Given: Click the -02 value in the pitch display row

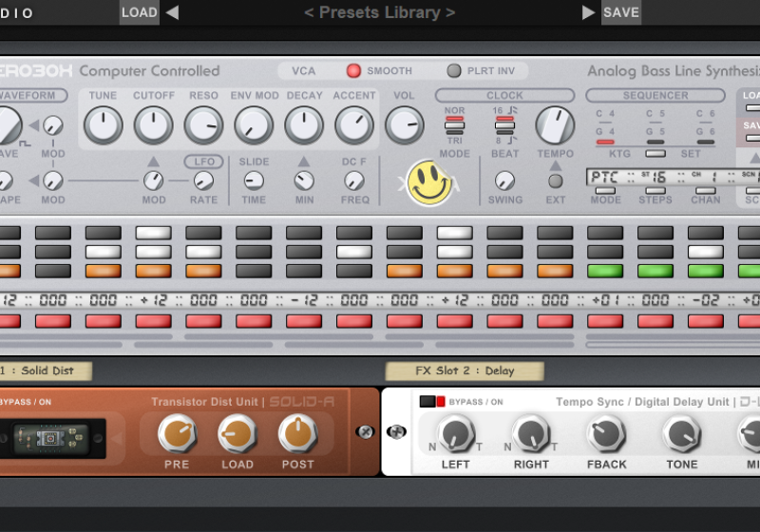Looking at the screenshot, I should pos(706,300).
